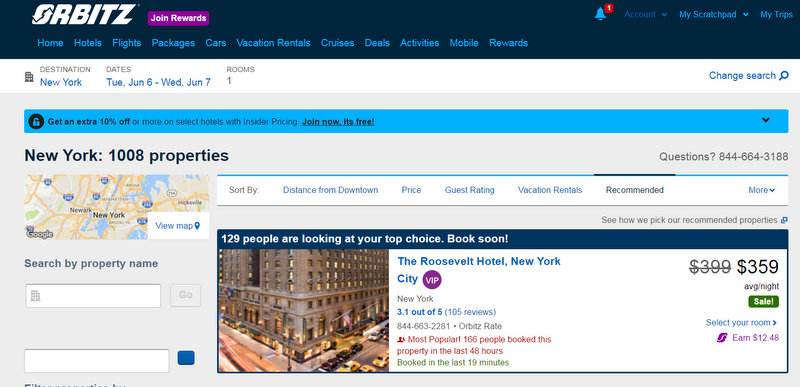
Task: Open the Cars menu
Action: pyautogui.click(x=216, y=43)
